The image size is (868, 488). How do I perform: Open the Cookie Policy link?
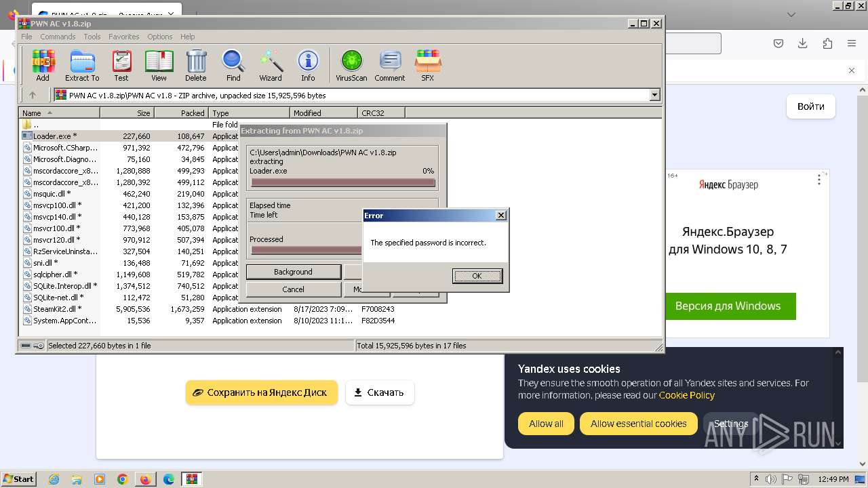[686, 395]
